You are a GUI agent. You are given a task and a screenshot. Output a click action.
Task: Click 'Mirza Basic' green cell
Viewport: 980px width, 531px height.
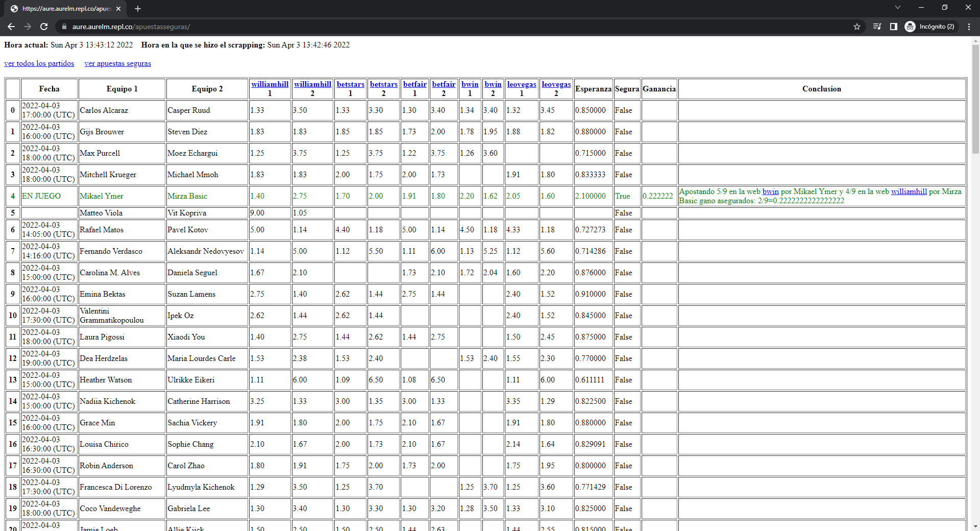tap(207, 196)
